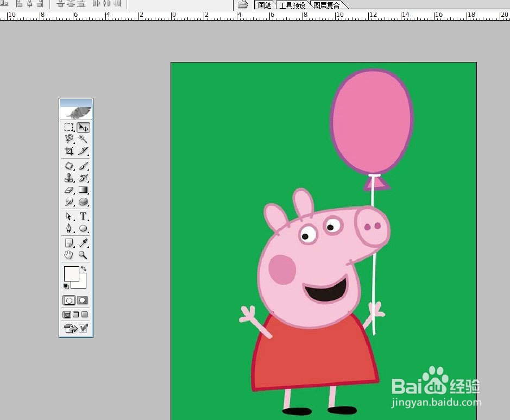The image size is (510, 420).
Task: Click the pink balloon in the canvas
Action: pyautogui.click(x=373, y=121)
